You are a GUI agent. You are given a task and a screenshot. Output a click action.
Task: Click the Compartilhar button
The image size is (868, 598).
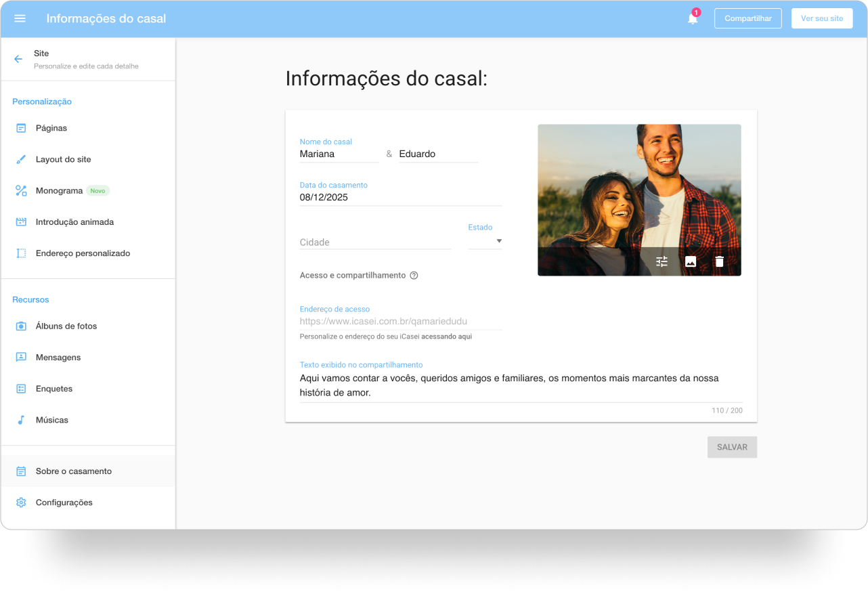tap(748, 18)
